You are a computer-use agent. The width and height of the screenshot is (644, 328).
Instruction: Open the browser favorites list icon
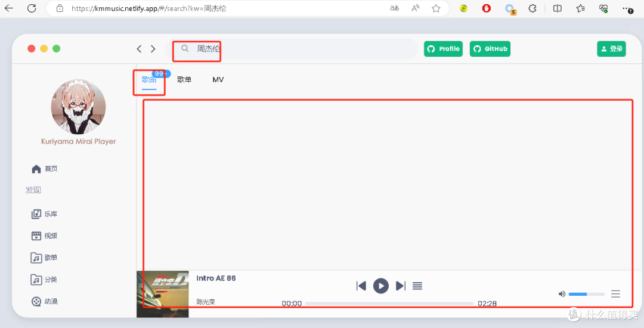coord(580,8)
